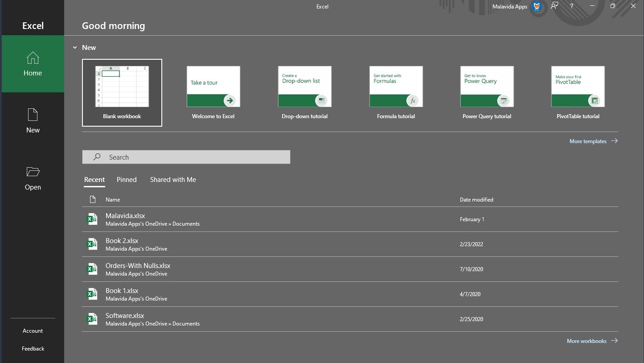Open the Home page in sidebar
The height and width of the screenshot is (363, 644).
point(33,64)
